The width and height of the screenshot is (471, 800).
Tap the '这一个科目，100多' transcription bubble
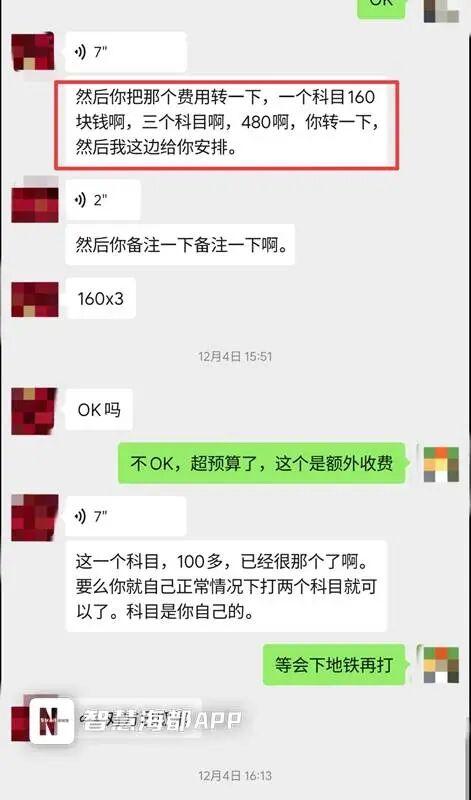click(227, 586)
